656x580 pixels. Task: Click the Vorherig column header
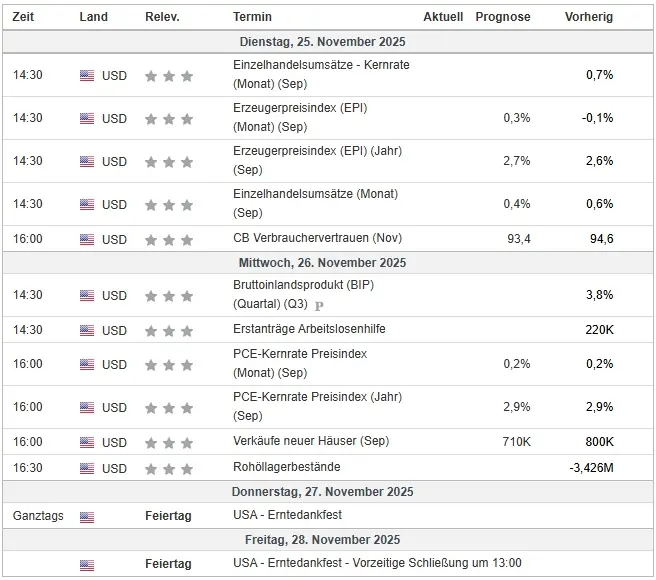point(589,17)
